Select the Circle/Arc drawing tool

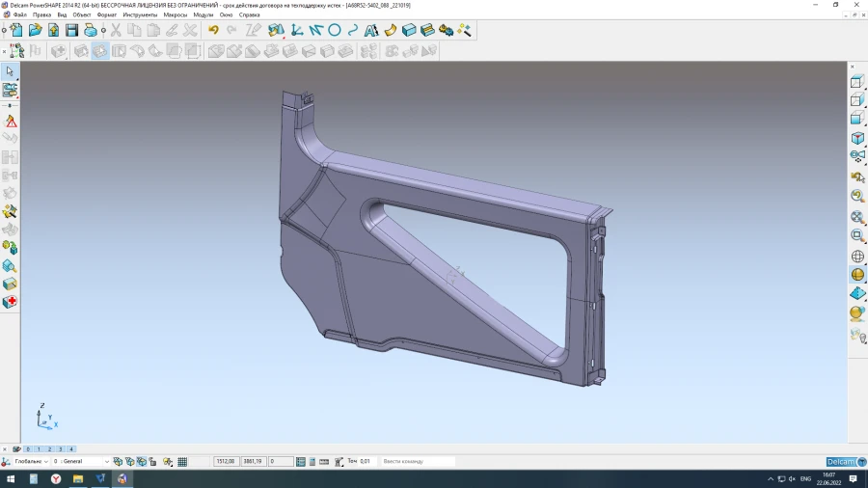coord(335,30)
